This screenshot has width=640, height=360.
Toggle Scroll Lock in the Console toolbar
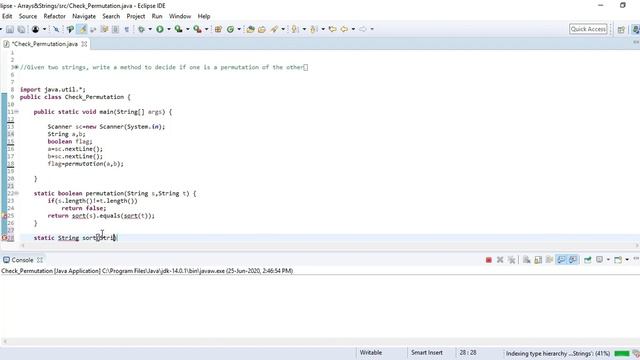coord(538,260)
